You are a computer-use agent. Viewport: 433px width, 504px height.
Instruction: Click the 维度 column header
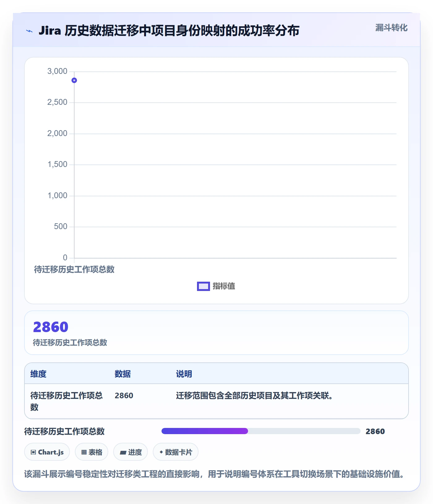pos(38,374)
